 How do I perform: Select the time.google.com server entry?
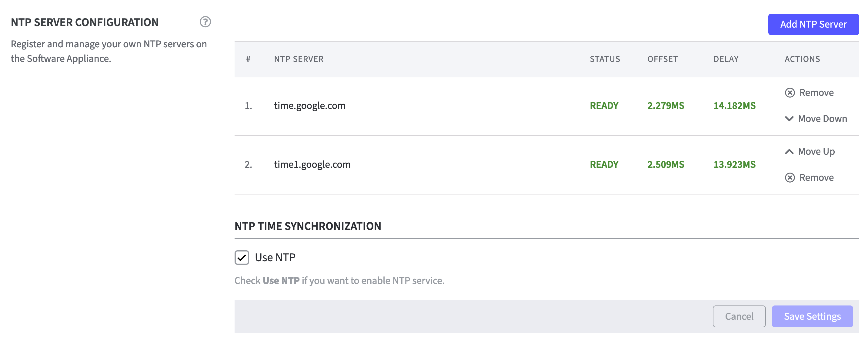310,106
